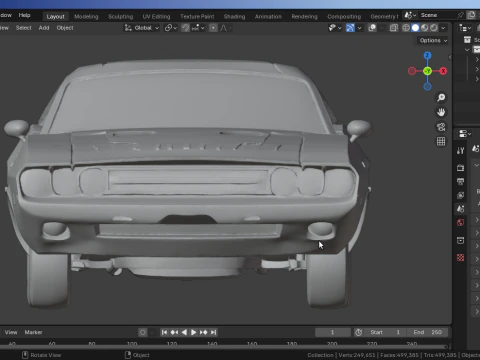Open the World properties tab icon
Viewport: 480px width, 360px height.
(x=461, y=223)
